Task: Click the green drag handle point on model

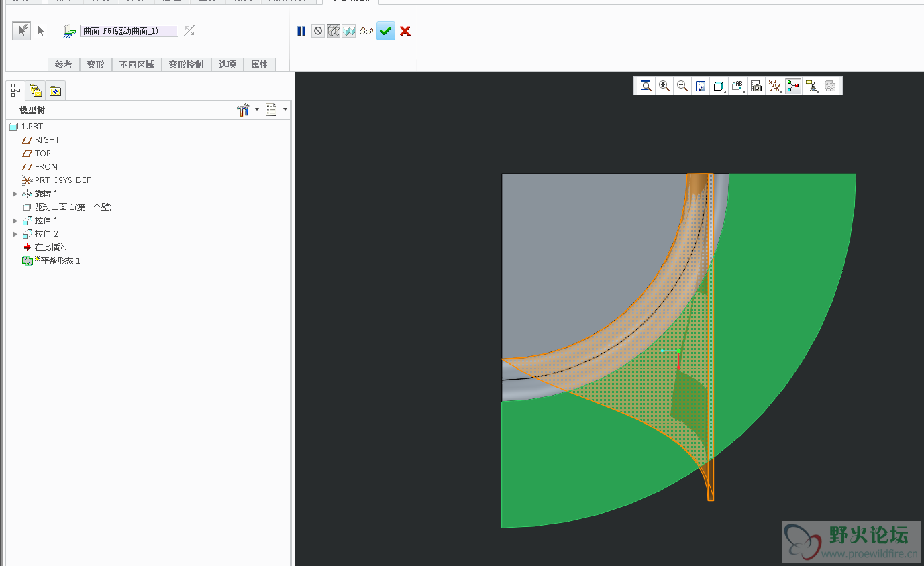Action: point(679,351)
